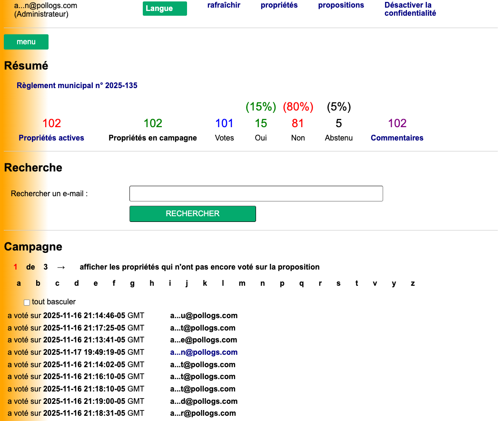This screenshot has width=504, height=421.
Task: Open the Propriétés actives link
Action: coord(51,138)
